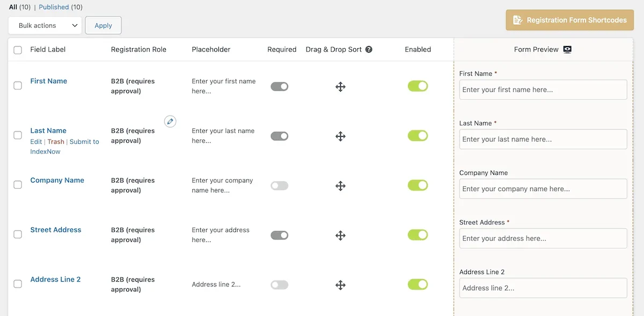Disable the Required toggle for First Name

280,86
